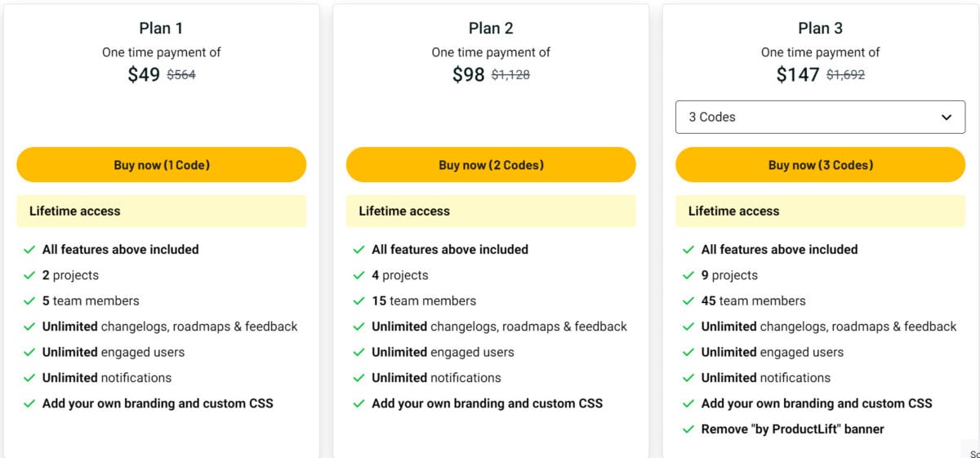
Task: Click Buy now (2 Codes) button
Action: click(x=491, y=165)
